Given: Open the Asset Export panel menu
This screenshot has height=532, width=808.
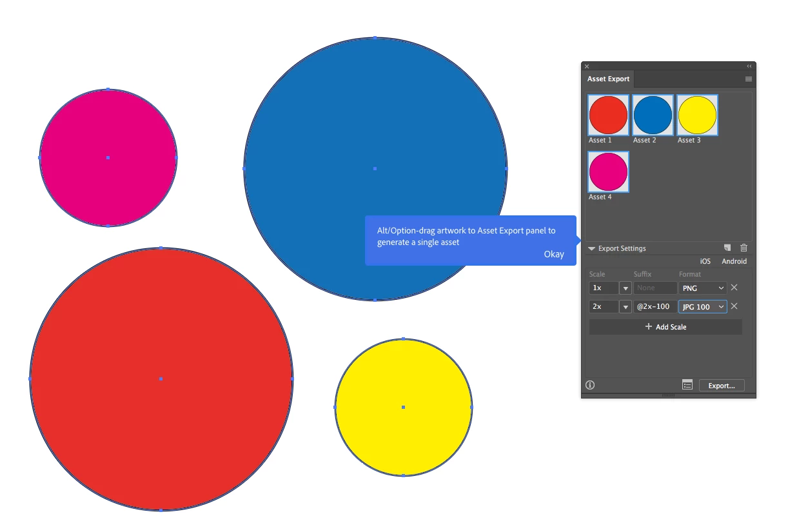Looking at the screenshot, I should [x=749, y=79].
